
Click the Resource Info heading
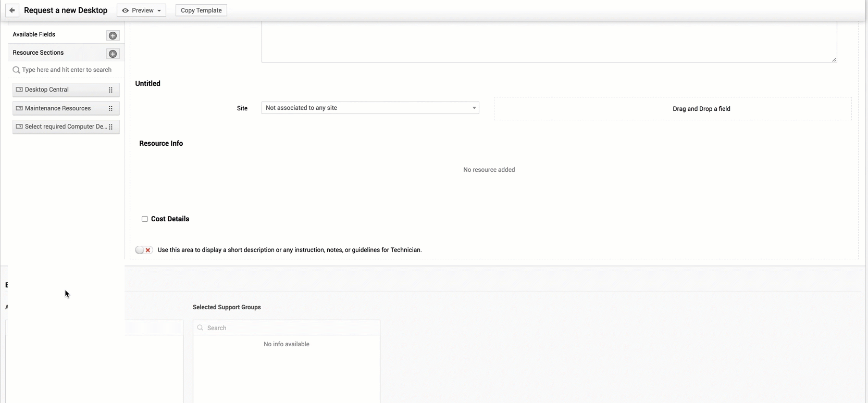coord(161,143)
